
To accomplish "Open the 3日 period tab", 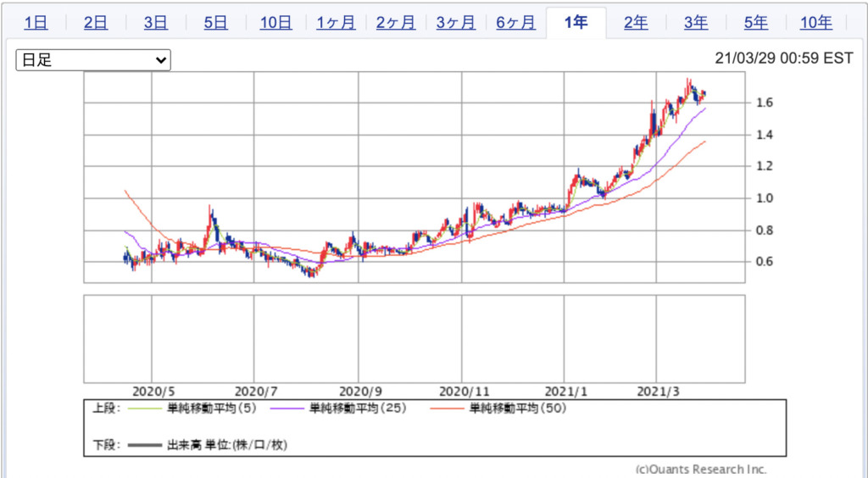I will point(156,23).
